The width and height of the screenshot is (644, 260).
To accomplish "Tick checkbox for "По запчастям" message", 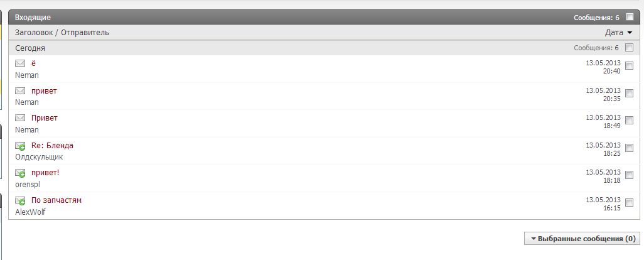I will tap(630, 203).
